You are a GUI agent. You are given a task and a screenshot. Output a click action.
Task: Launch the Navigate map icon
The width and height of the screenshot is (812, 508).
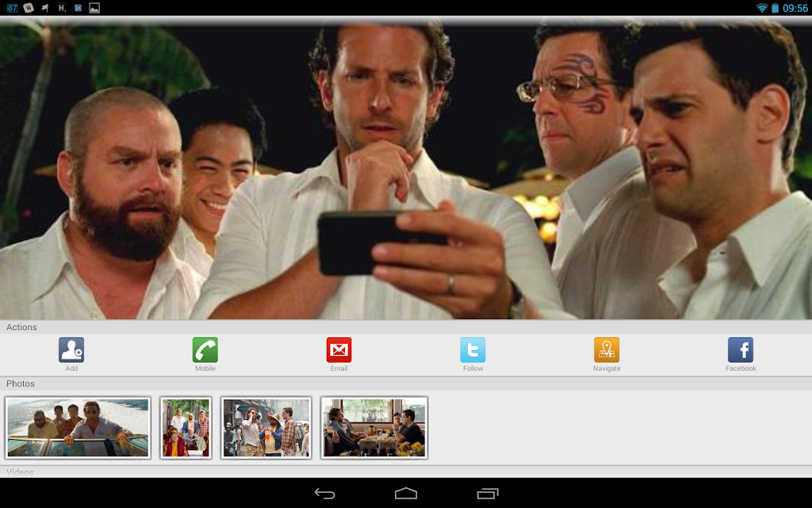[607, 350]
